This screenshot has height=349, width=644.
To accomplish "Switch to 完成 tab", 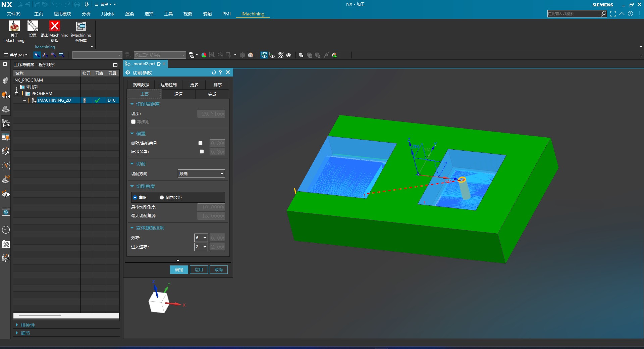I will pyautogui.click(x=212, y=94).
